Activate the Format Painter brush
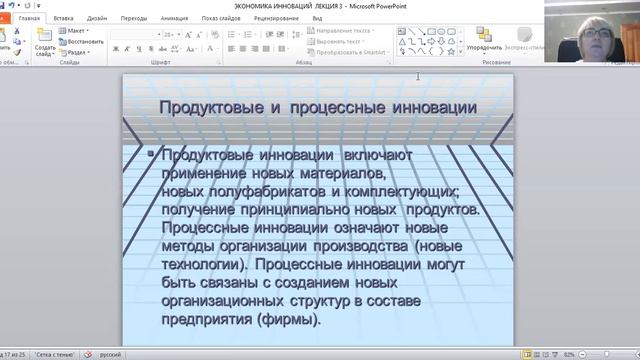Image resolution: width=640 pixels, height=360 pixels. coord(17,52)
